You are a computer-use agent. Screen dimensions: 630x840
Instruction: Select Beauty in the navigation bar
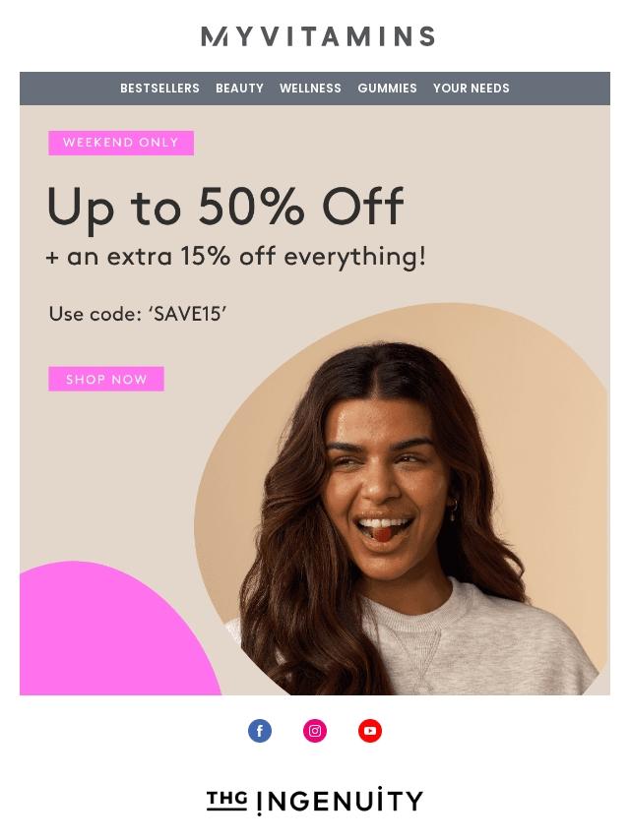[x=239, y=89]
